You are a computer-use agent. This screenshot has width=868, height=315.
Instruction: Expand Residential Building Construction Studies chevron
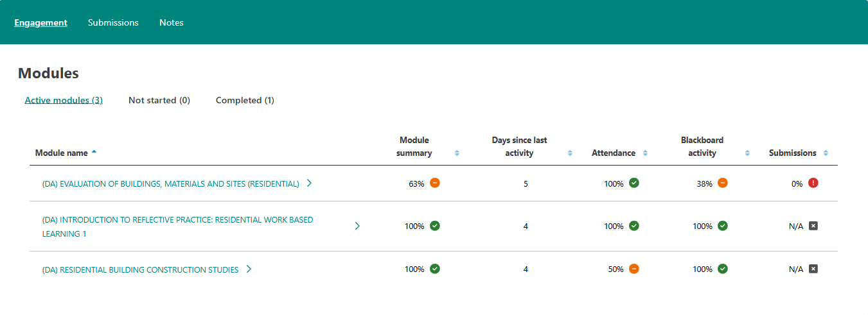point(249,269)
